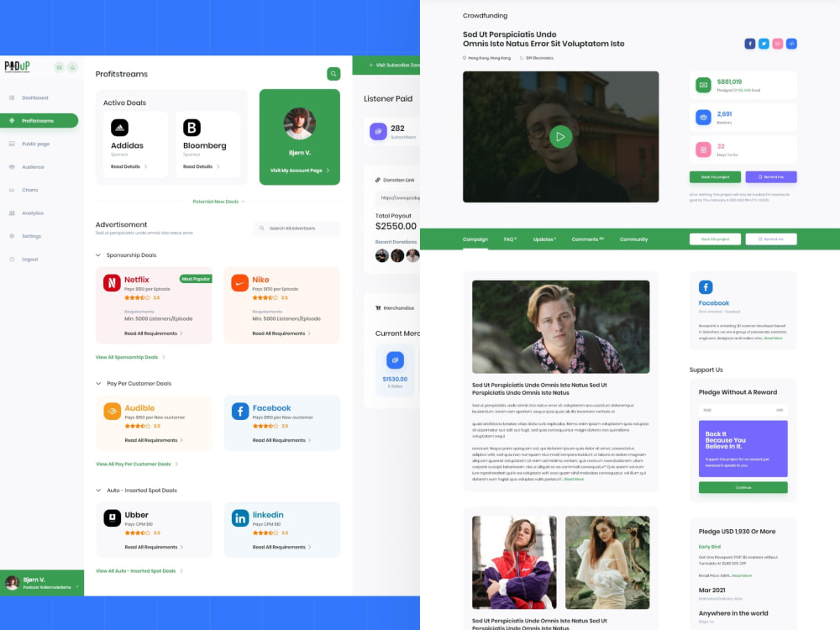This screenshot has width=840, height=630.
Task: Click the green pledged amount icon beside $881,019
Action: pos(703,85)
